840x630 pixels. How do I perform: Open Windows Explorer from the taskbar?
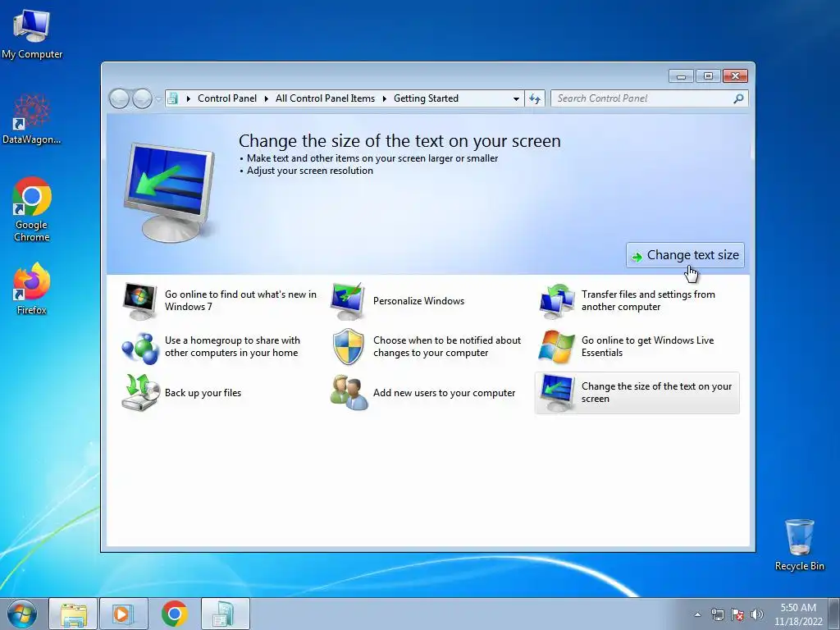[x=73, y=614]
